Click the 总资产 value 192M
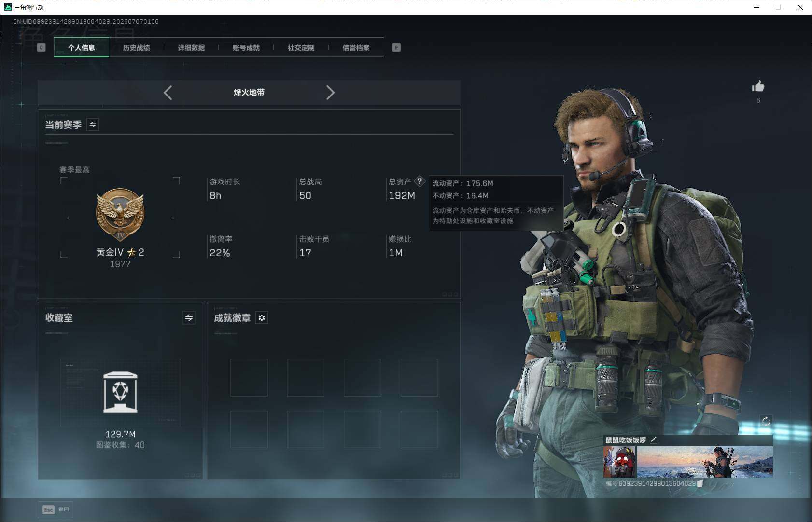The image size is (812, 522). coord(402,195)
